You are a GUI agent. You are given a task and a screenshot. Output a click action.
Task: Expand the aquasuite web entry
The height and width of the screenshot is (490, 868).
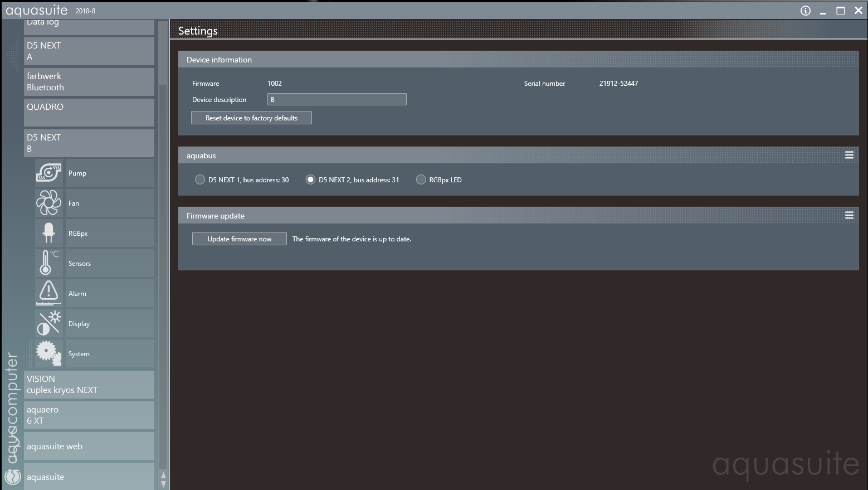[x=89, y=446]
